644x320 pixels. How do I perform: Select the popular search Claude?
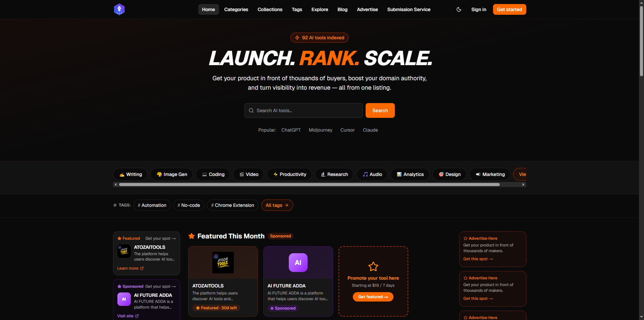tap(370, 130)
